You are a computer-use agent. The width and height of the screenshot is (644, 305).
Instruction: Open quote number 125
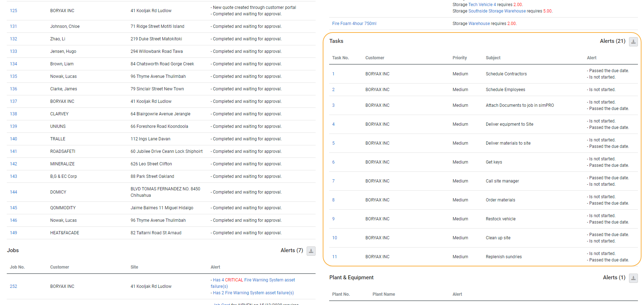pyautogui.click(x=14, y=11)
